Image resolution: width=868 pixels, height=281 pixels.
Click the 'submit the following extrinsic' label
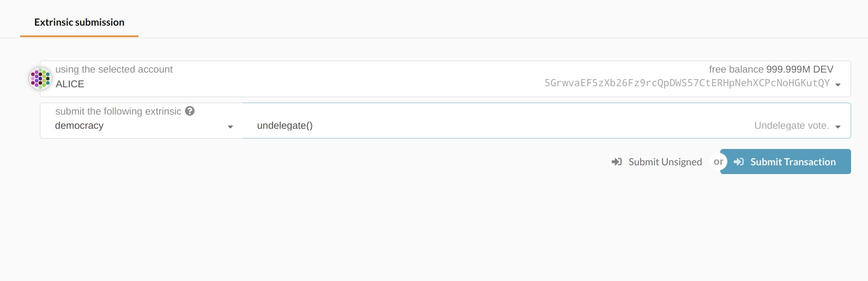point(118,111)
